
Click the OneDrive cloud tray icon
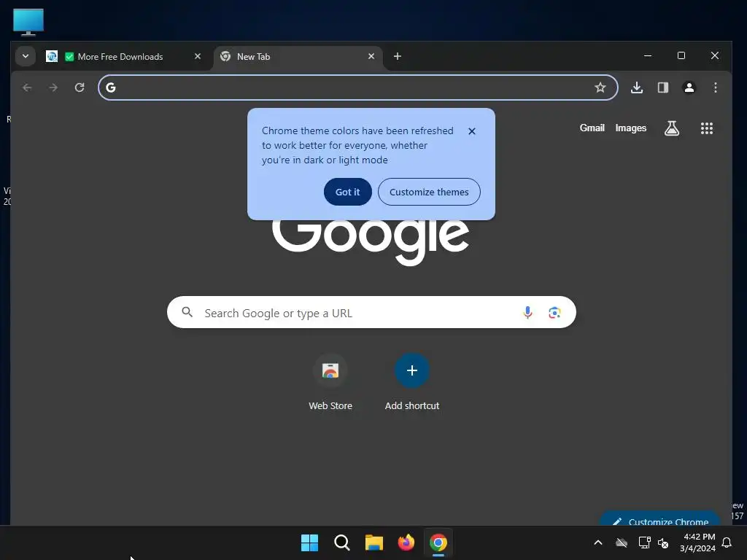(x=622, y=542)
